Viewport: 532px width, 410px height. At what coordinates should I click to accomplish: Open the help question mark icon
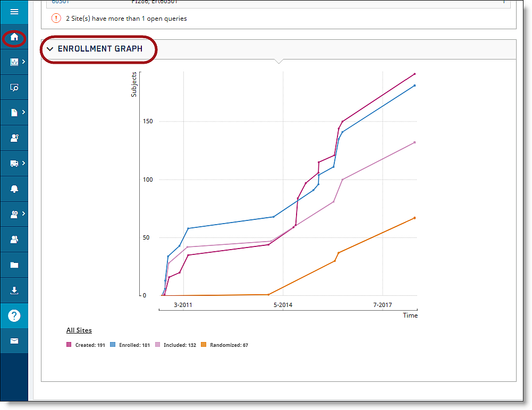14,316
